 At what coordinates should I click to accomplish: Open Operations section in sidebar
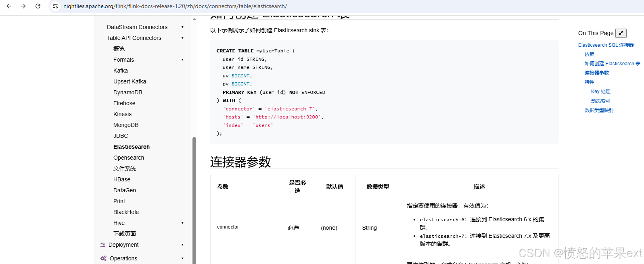tap(123, 258)
